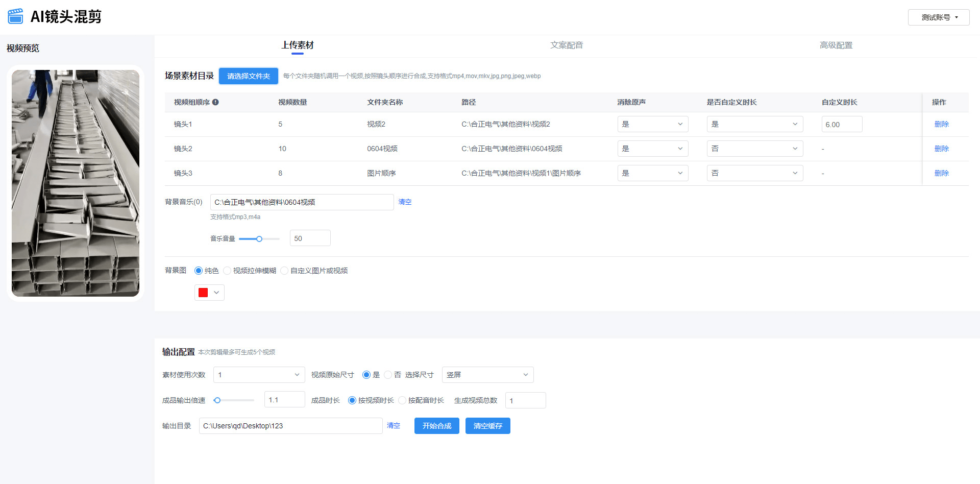
Task: Open 消除原声 dropdown for 镜头3
Action: (x=653, y=173)
